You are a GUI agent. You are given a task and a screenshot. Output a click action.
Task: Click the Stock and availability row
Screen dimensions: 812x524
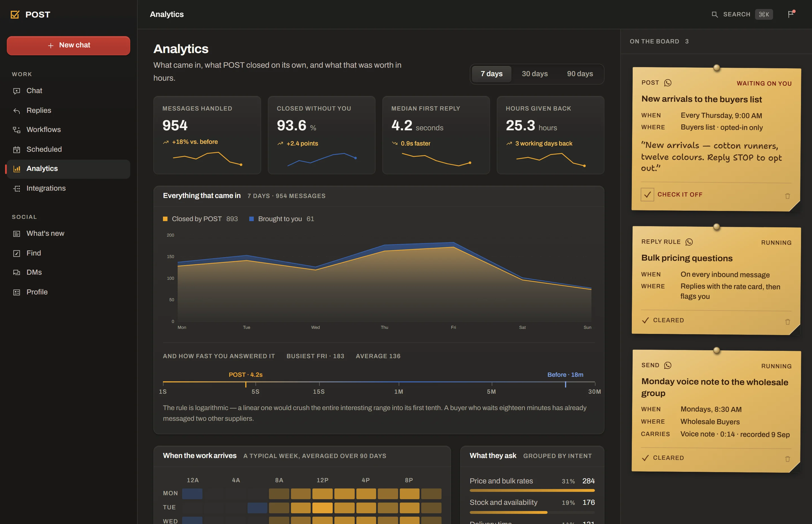pos(532,506)
